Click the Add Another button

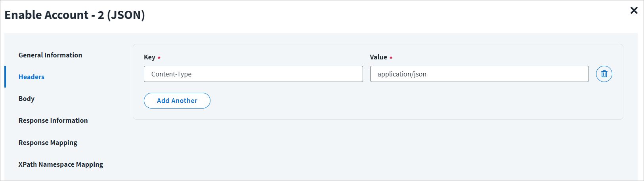click(x=177, y=101)
